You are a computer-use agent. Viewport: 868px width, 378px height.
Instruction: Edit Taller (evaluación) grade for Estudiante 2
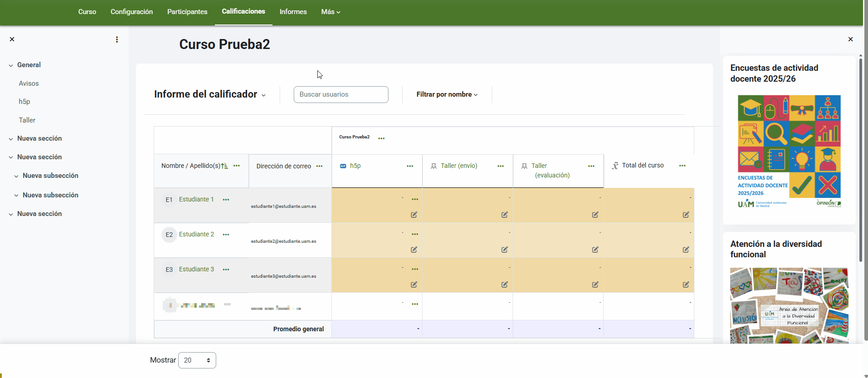point(595,250)
